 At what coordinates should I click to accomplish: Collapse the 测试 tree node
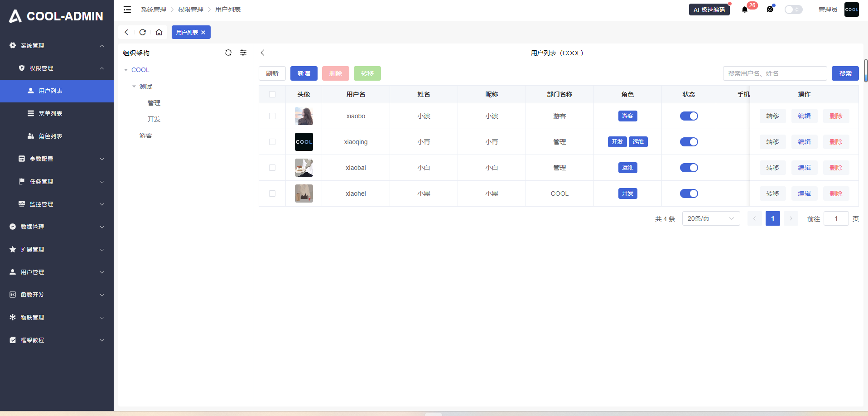tap(134, 87)
